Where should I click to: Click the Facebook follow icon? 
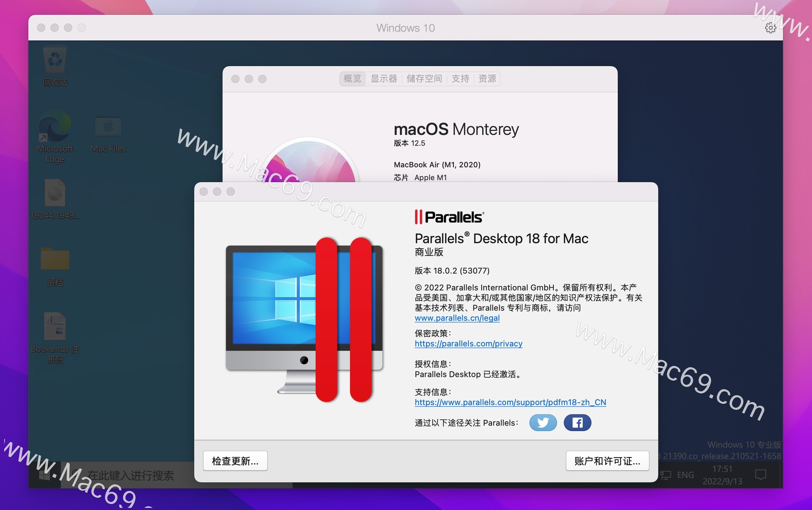[x=577, y=422]
